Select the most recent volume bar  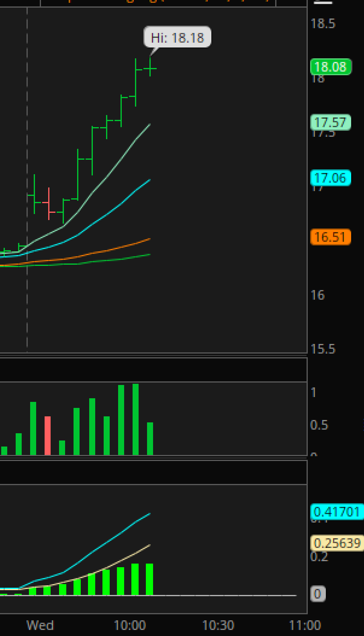[x=150, y=439]
